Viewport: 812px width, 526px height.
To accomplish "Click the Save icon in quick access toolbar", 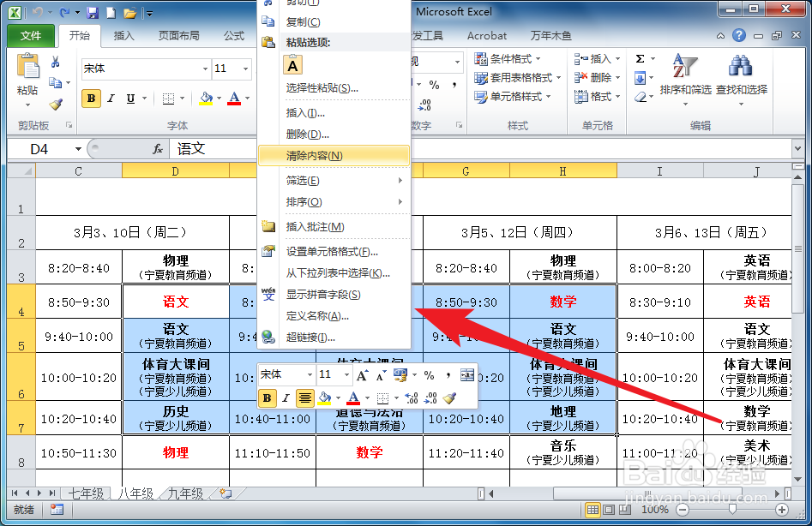I will click(x=93, y=12).
